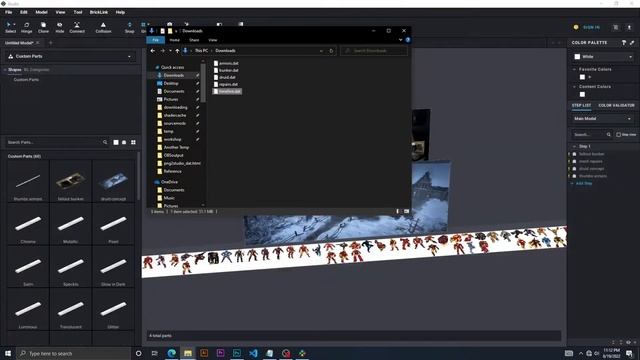Open Cortana circle icon on taskbar
This screenshot has height=360, width=640.
pyautogui.click(x=138, y=353)
